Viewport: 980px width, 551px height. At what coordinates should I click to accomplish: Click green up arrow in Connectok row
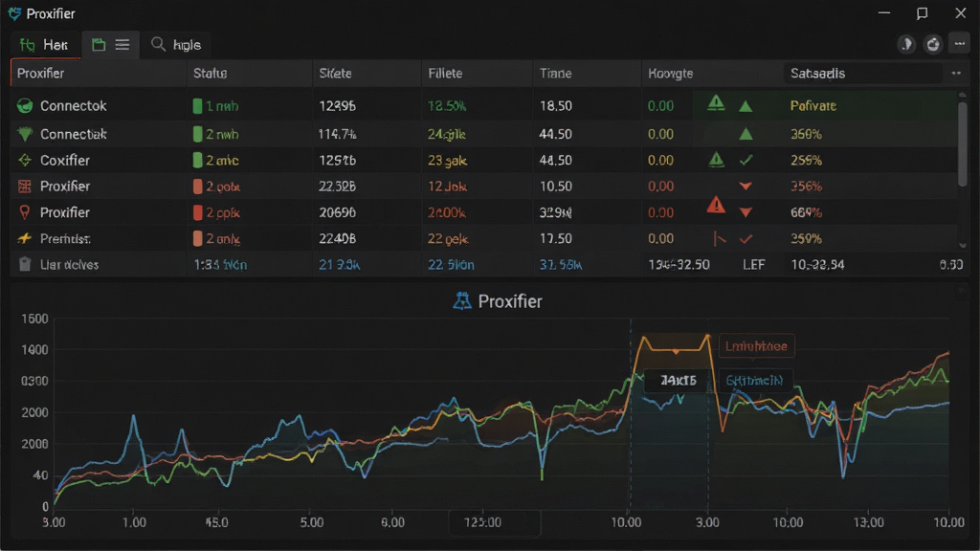click(x=746, y=106)
